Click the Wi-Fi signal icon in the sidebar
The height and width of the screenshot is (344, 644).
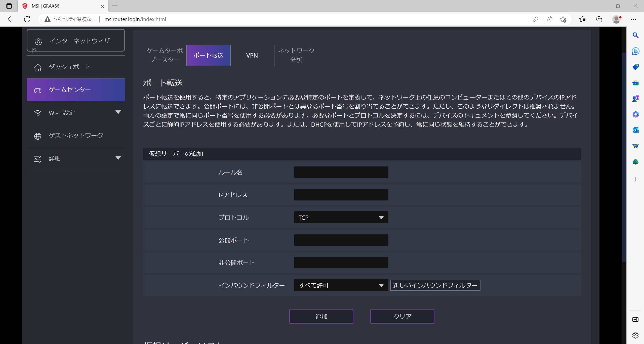(38, 113)
